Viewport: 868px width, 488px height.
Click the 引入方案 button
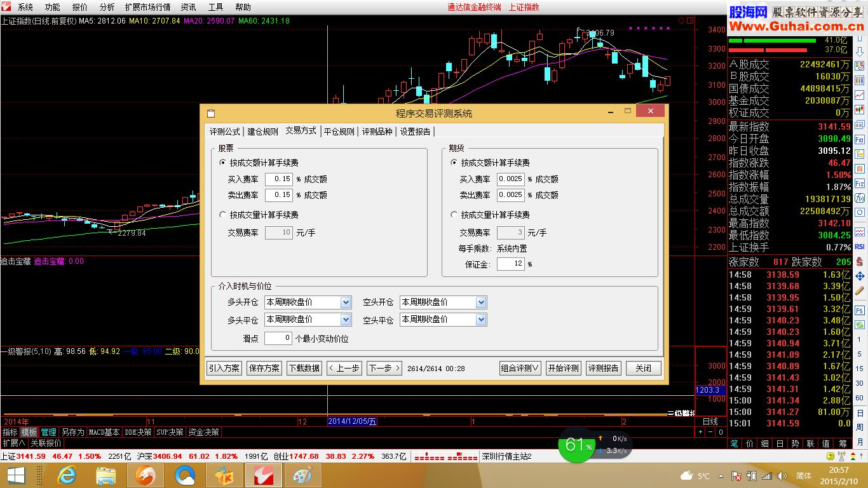[224, 368]
